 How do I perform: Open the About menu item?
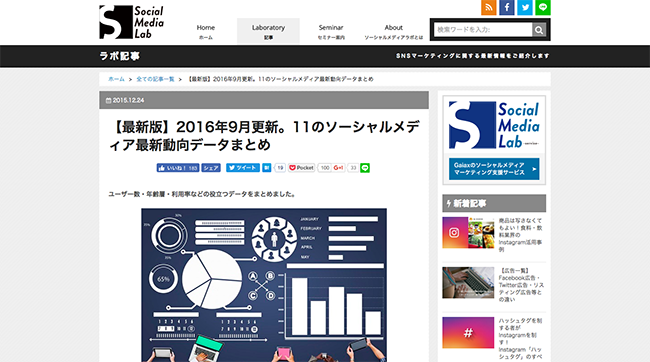pos(393,31)
